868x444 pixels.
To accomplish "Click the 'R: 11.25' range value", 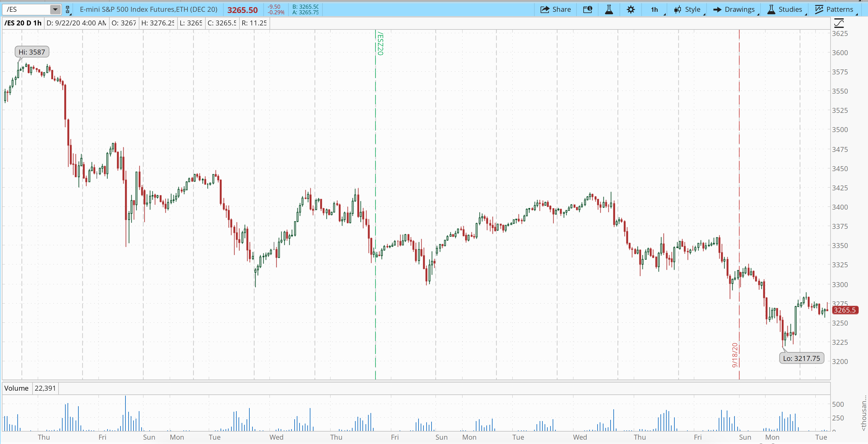I will coord(254,23).
